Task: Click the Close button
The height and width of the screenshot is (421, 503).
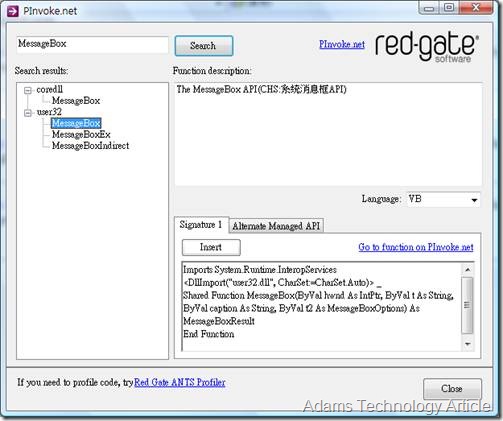Action: 452,389
